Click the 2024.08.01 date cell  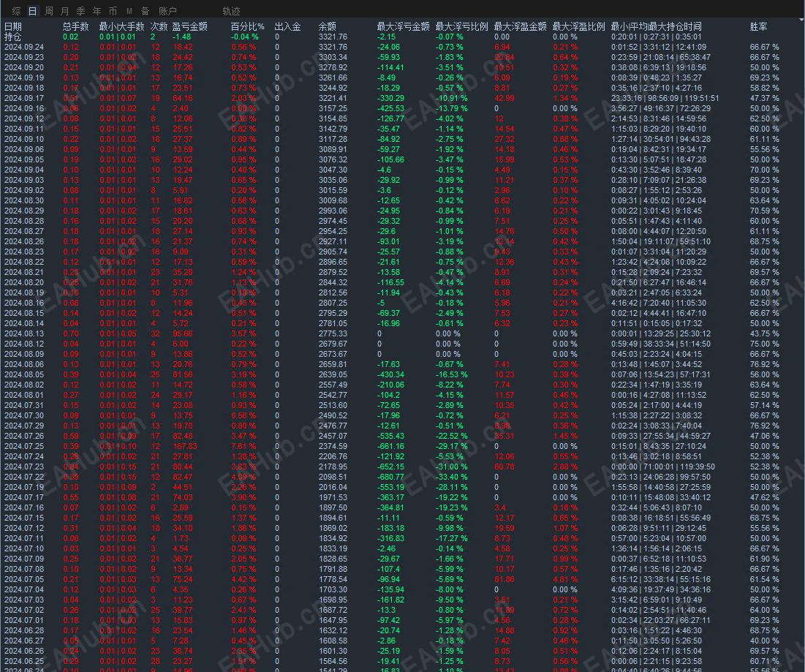pyautogui.click(x=24, y=396)
